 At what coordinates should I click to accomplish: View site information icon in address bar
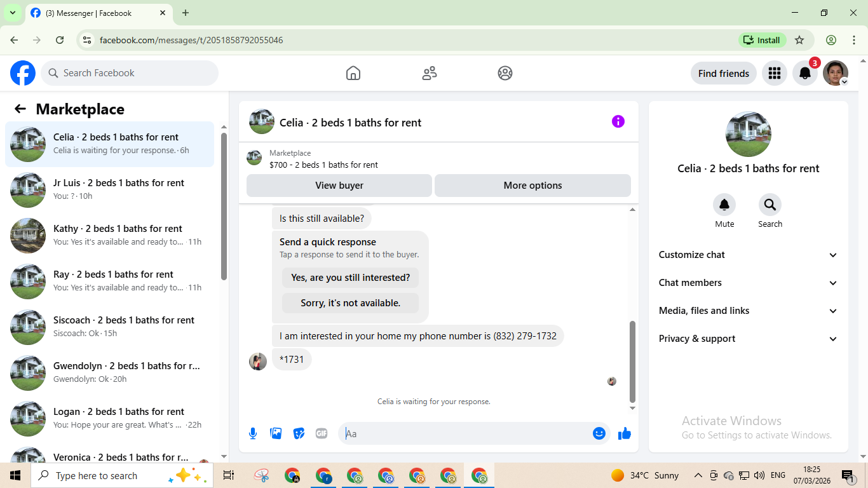pyautogui.click(x=88, y=40)
